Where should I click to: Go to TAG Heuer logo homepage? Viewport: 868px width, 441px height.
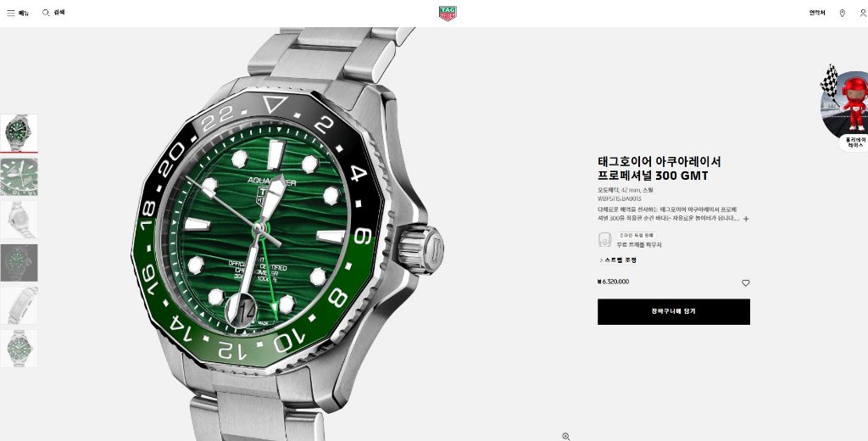click(x=448, y=14)
